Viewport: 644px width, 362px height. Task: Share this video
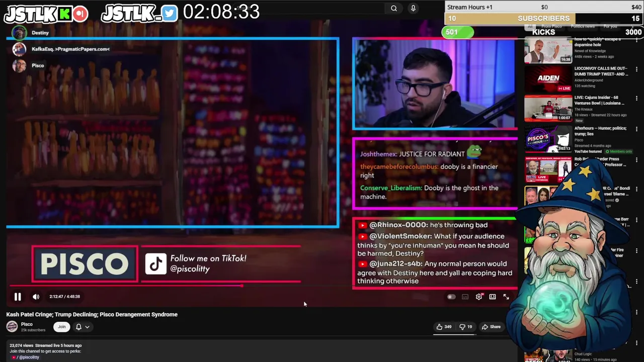click(491, 327)
